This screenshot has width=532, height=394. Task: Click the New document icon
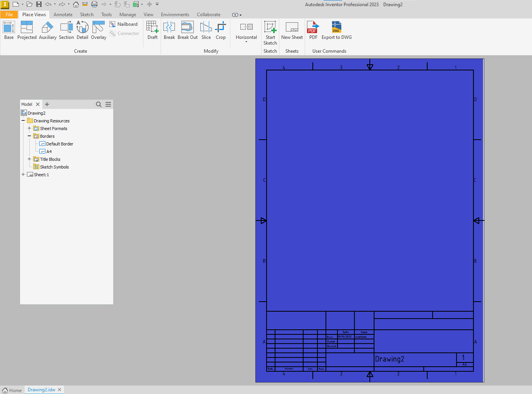tap(16, 4)
